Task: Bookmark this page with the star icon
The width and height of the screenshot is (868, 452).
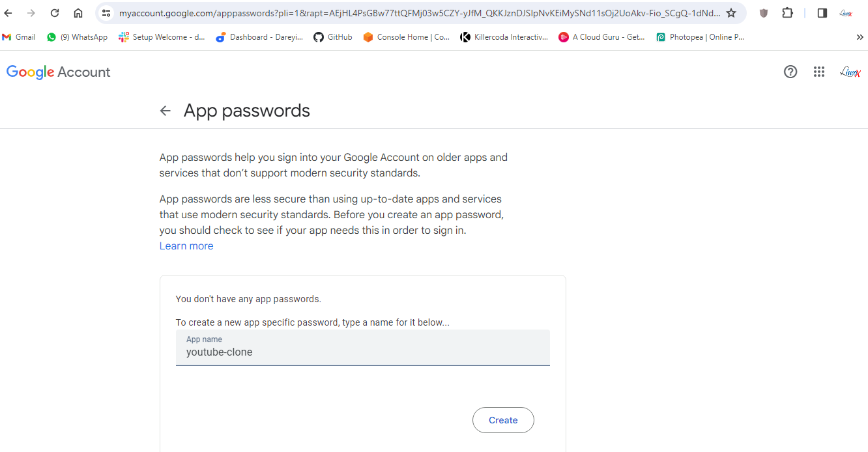Action: (731, 13)
